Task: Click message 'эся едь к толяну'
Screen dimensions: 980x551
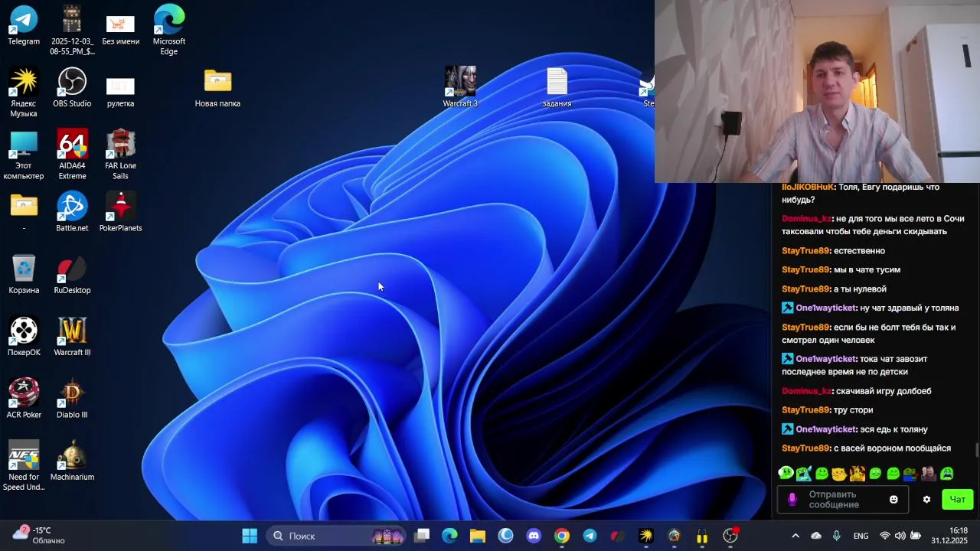Action: point(893,429)
